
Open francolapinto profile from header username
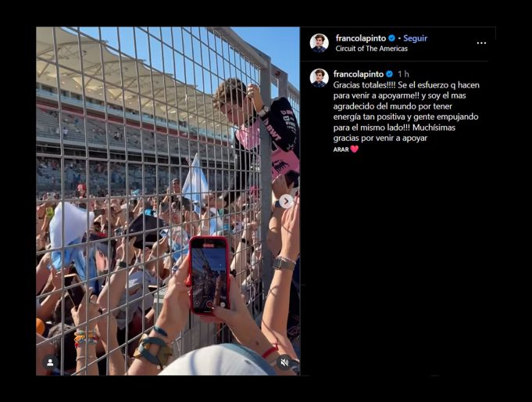point(361,38)
